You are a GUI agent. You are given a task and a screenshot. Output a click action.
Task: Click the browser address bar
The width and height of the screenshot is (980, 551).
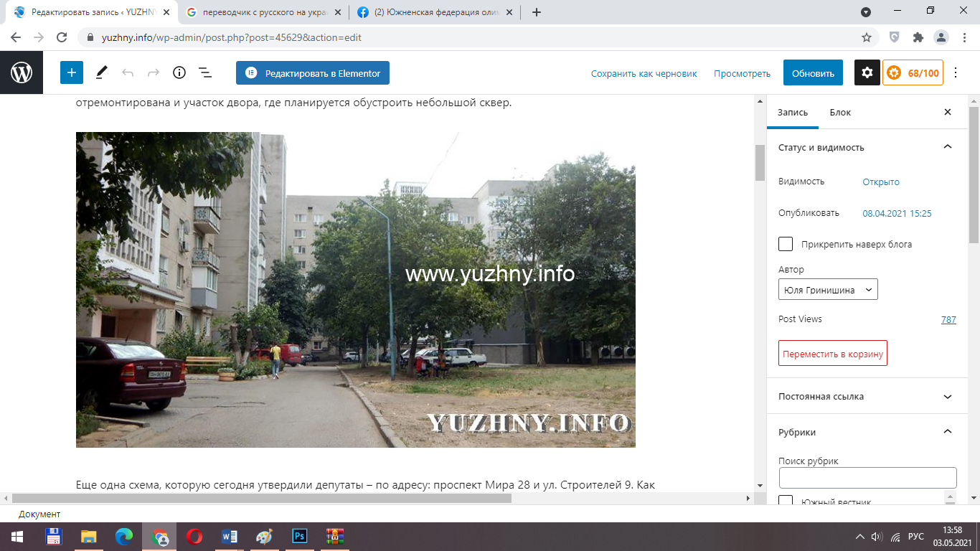(473, 37)
